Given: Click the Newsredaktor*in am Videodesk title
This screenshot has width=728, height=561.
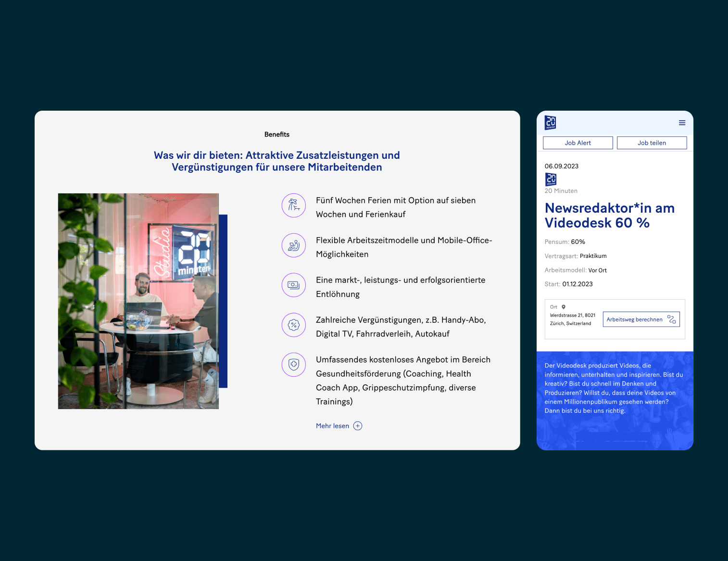Looking at the screenshot, I should coord(609,215).
